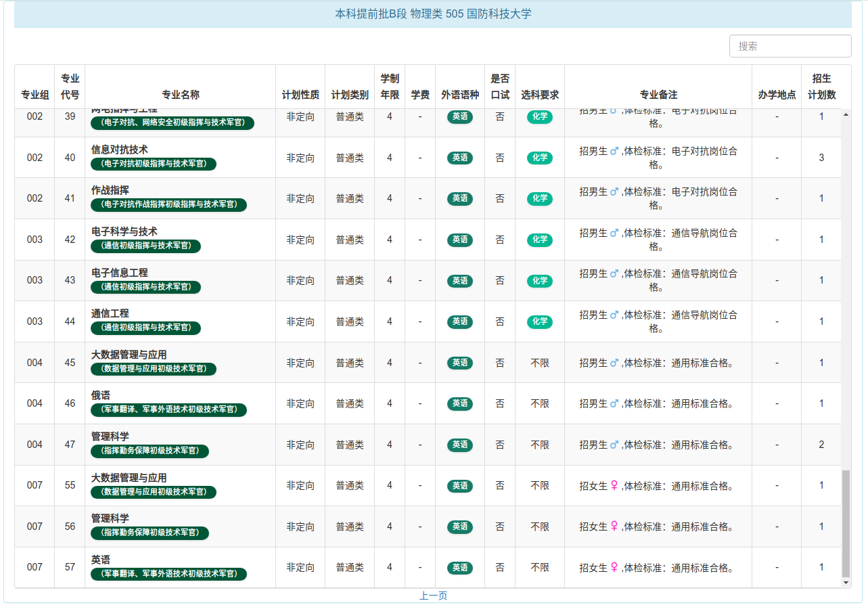Select 管理科学 in row 56
Screen dimensions: 868x605
tap(110, 518)
